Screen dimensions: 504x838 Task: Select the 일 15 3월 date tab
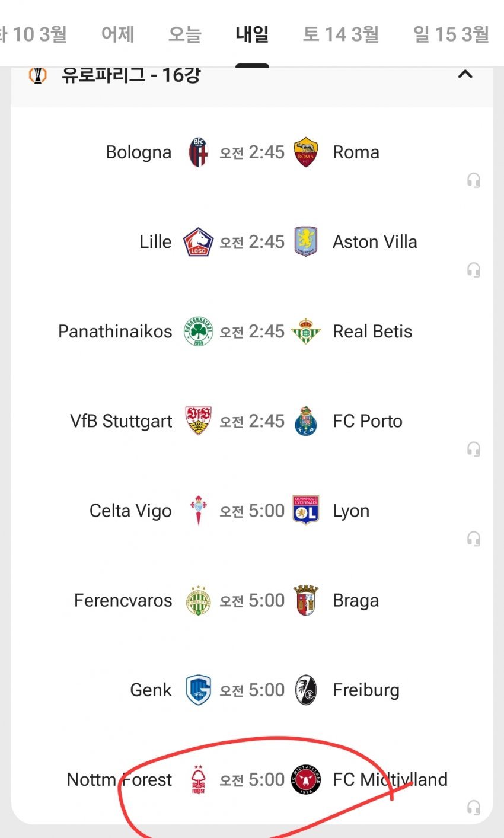click(451, 34)
